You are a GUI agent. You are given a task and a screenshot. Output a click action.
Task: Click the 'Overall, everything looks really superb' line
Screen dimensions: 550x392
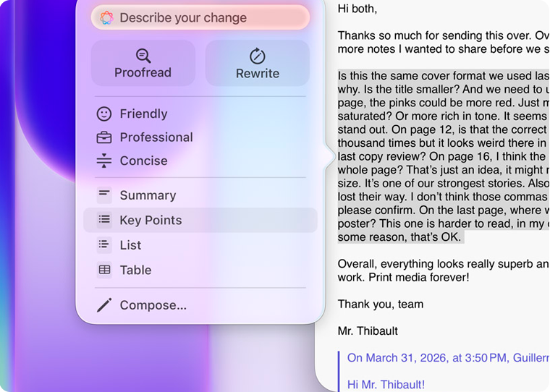(x=444, y=264)
